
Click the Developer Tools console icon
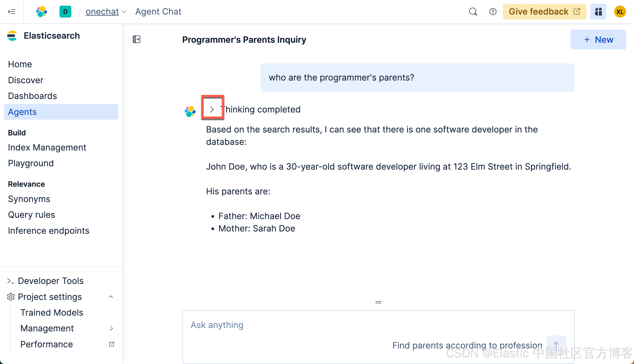tap(11, 281)
